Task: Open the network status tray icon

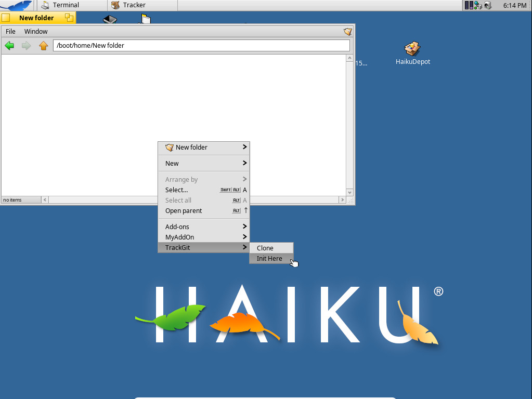Action: click(478, 5)
